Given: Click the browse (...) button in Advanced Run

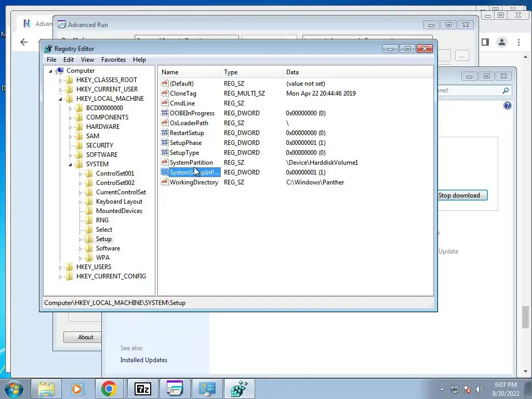Looking at the screenshot, I should pyautogui.click(x=462, y=56).
